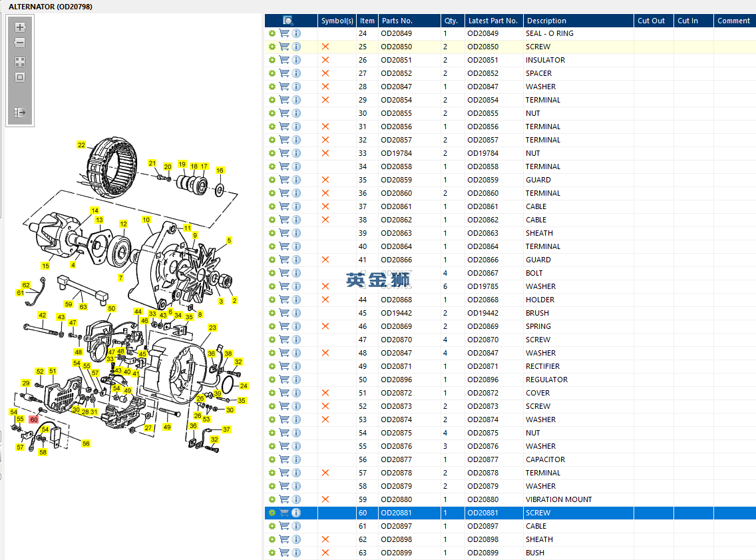The height and width of the screenshot is (560, 756).
Task: Click the Latest Part No. column header
Action: click(492, 21)
